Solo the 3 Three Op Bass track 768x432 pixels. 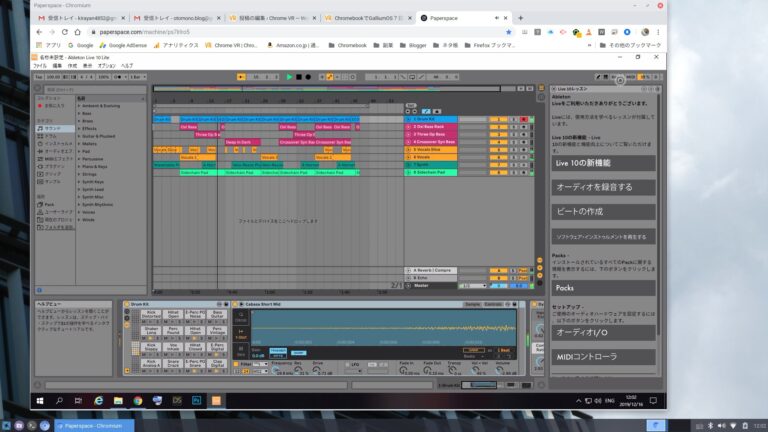[x=513, y=134]
